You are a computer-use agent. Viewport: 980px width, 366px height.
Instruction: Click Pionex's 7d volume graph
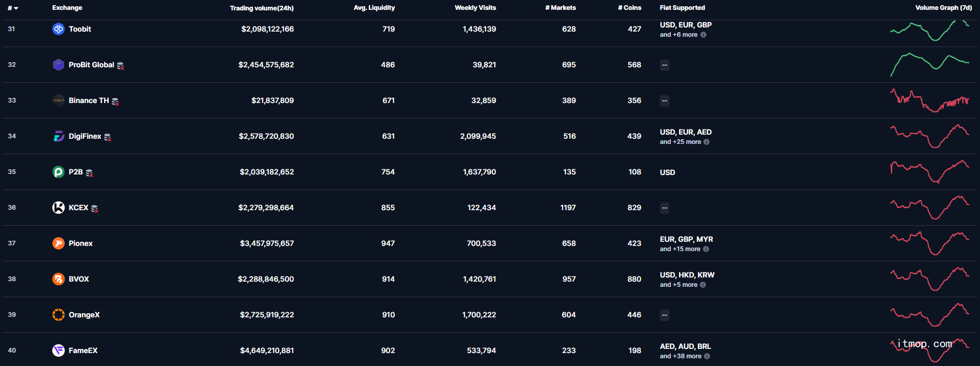click(x=929, y=243)
